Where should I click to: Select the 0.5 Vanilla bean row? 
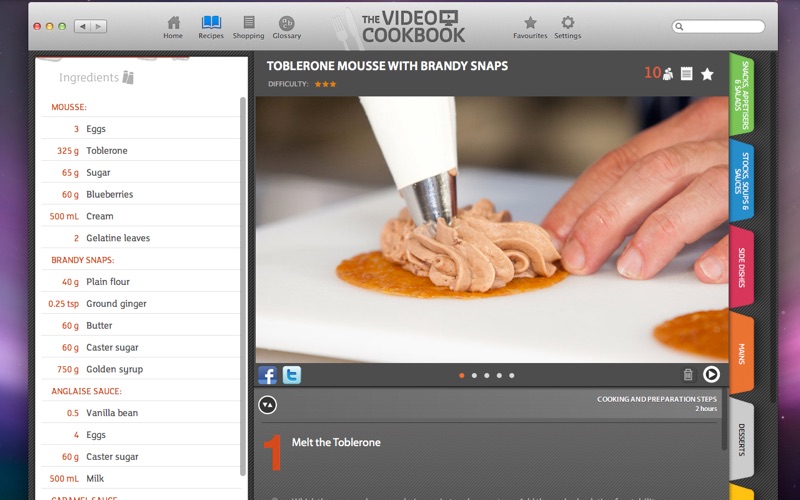point(141,413)
